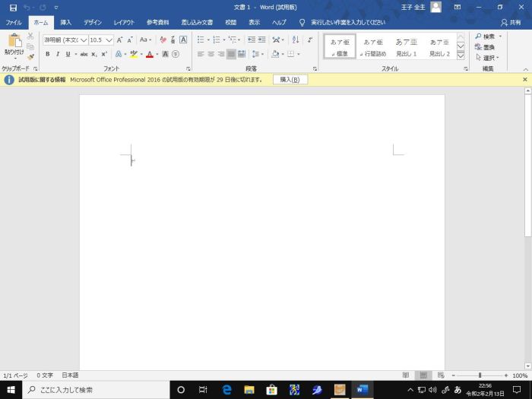Screen dimensions: 532x399
Task: Toggle italic formatting
Action: click(x=57, y=54)
